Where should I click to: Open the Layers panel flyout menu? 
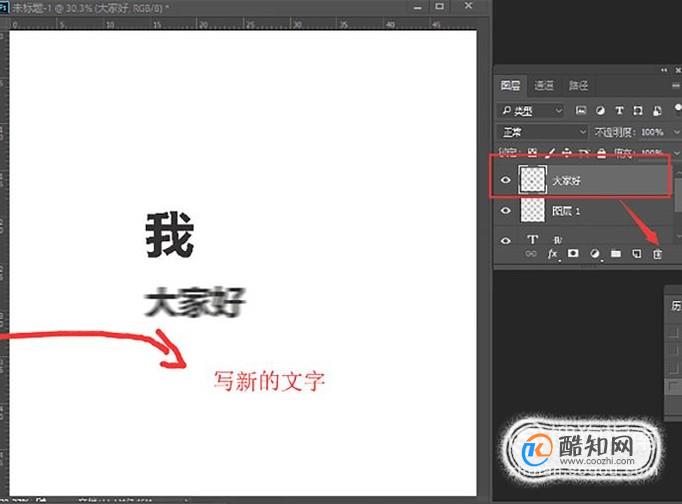[676, 86]
